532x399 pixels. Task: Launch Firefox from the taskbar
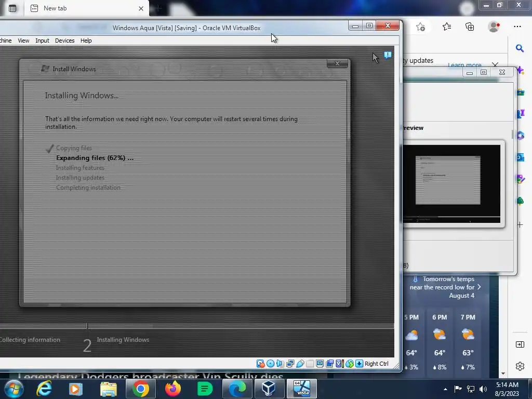point(173,389)
